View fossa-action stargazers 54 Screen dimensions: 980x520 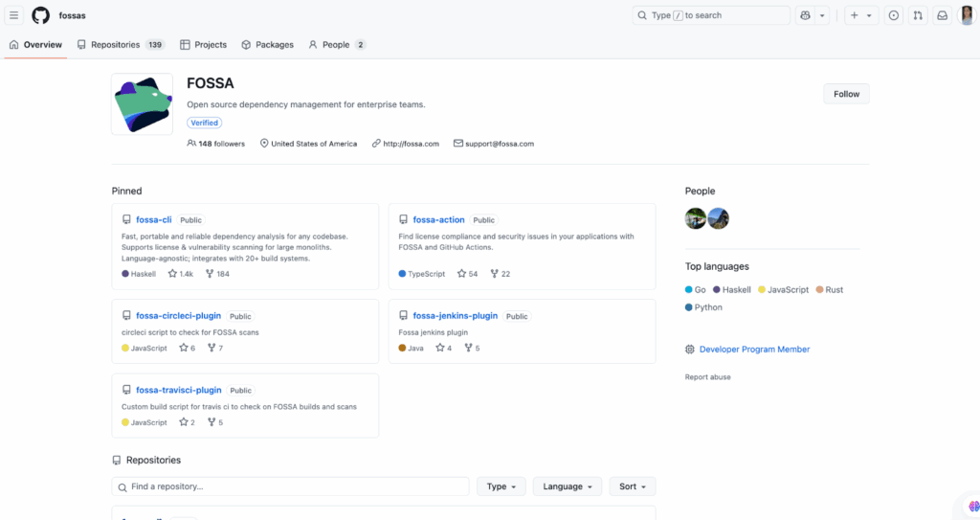pyautogui.click(x=467, y=274)
